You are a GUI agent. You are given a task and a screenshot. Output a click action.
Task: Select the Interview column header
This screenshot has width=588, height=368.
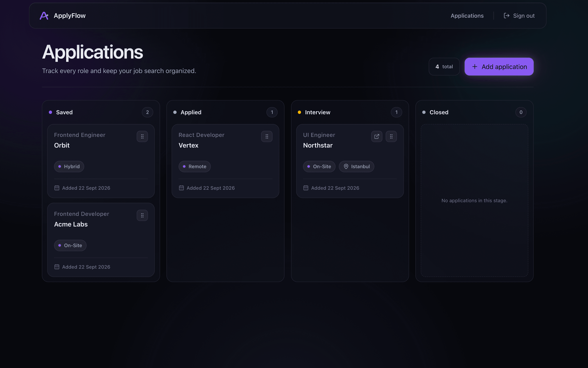point(318,112)
